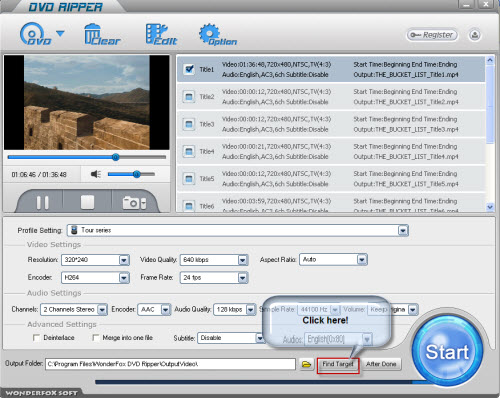
Task: Take a snapshot with the camera icon
Action: [x=134, y=202]
